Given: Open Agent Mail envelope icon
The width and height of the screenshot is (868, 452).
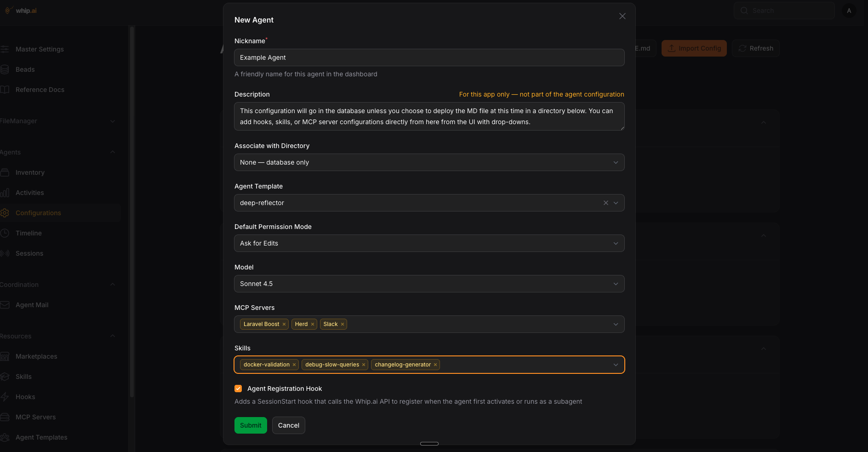Looking at the screenshot, I should (x=5, y=304).
